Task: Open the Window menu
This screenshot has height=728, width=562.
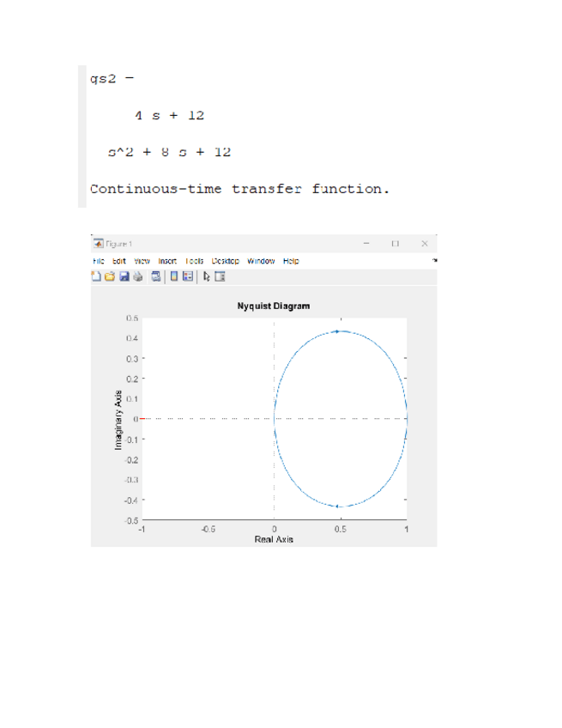Action: point(261,261)
